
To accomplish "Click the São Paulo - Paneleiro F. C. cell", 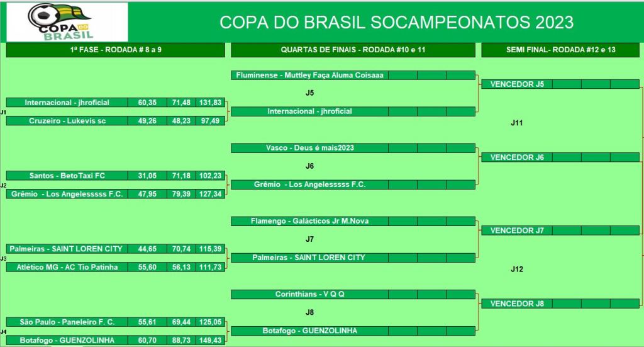I will 66,322.
